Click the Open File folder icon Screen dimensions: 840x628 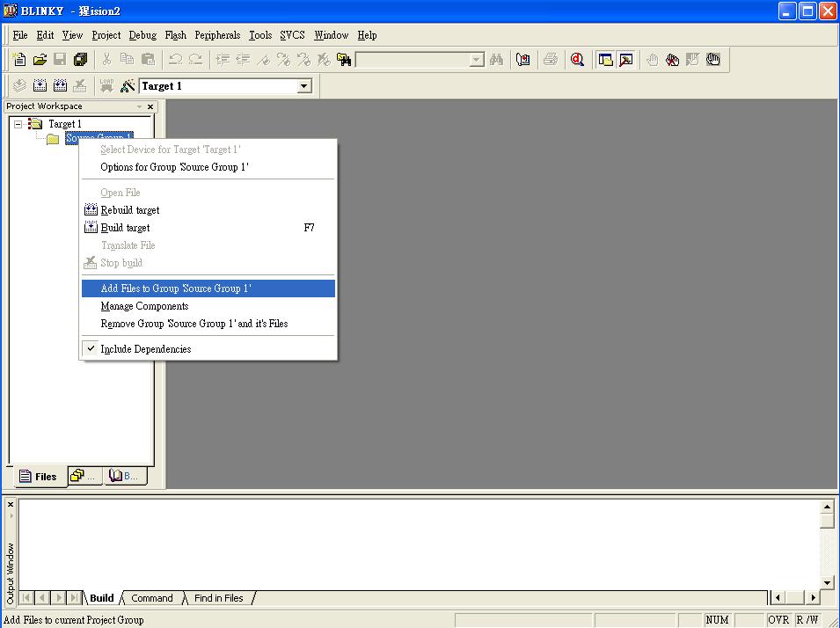pyautogui.click(x=40, y=60)
